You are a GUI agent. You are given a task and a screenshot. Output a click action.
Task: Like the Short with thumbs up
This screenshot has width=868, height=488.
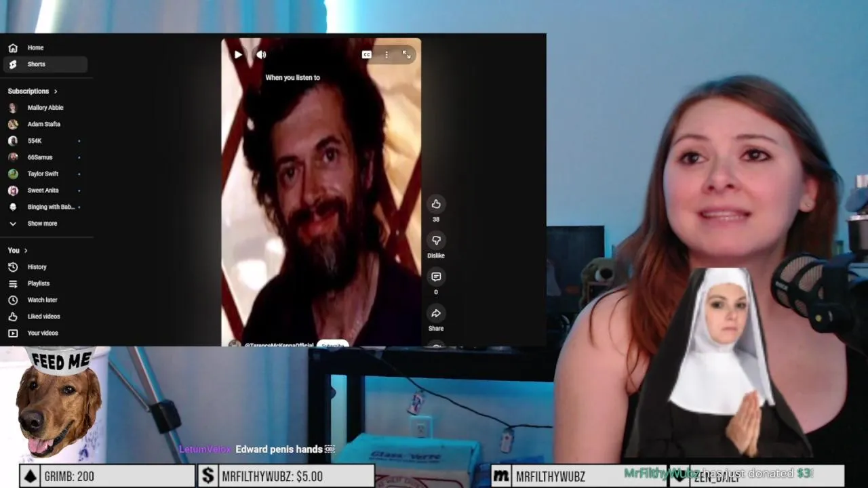(436, 204)
